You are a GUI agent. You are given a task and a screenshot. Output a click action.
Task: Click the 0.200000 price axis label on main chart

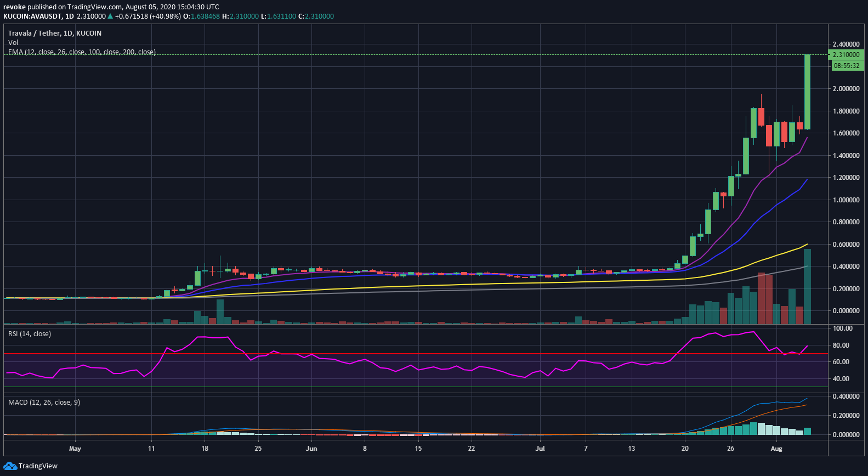pyautogui.click(x=846, y=289)
